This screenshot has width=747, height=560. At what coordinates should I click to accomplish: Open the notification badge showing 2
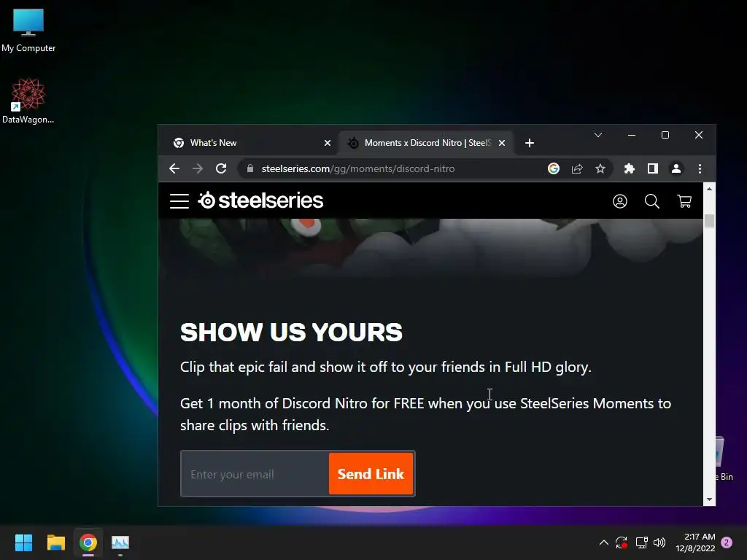coord(727,542)
